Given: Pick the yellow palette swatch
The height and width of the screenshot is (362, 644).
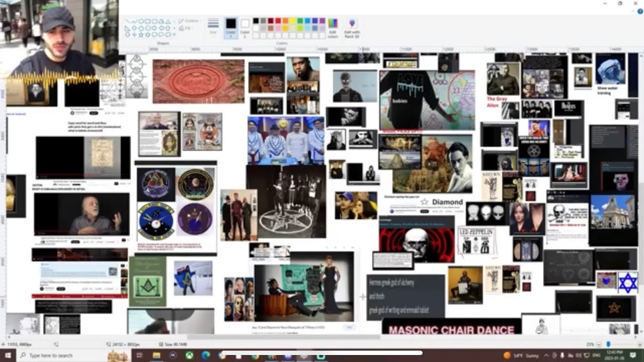Looking at the screenshot, I should pos(293,21).
